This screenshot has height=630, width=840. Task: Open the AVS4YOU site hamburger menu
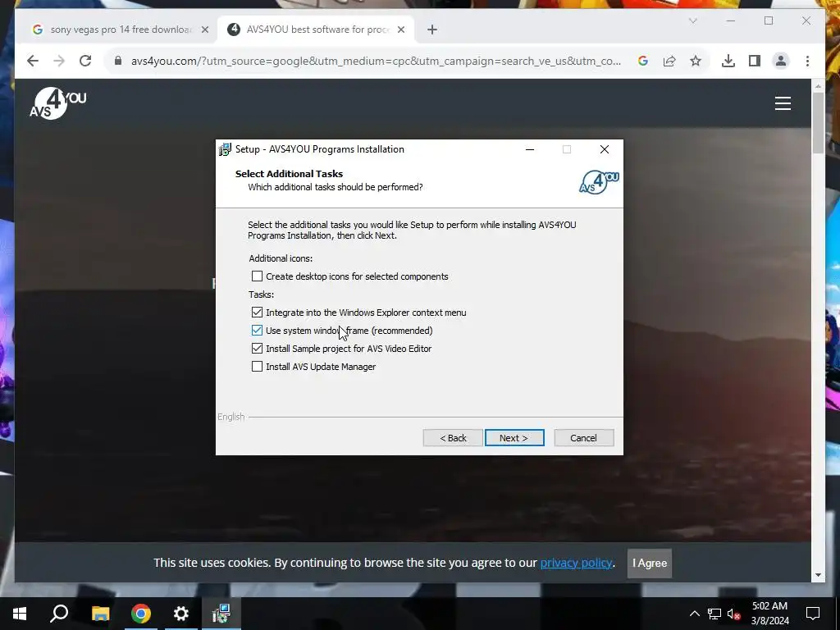point(783,103)
